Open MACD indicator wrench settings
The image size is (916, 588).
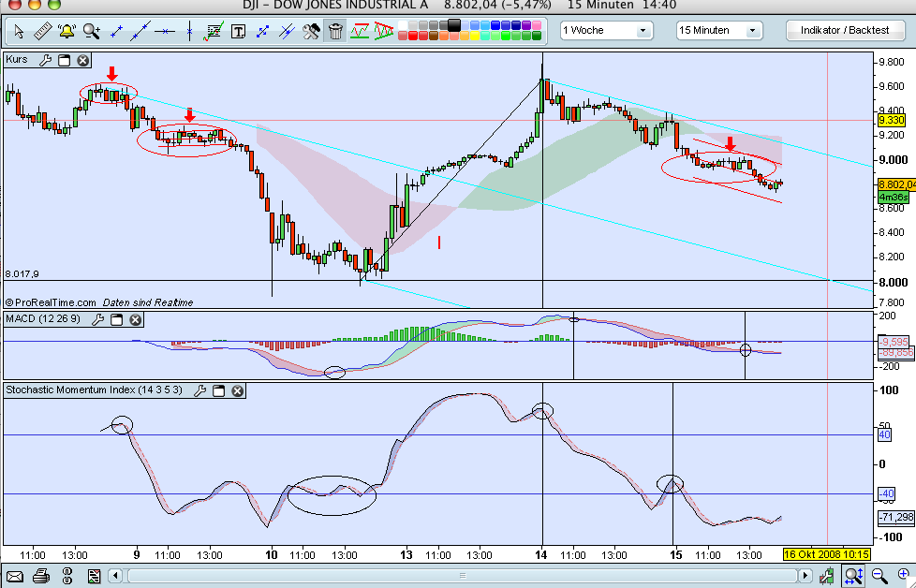[98, 319]
